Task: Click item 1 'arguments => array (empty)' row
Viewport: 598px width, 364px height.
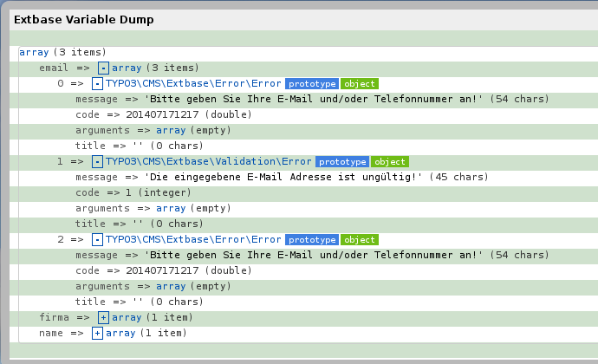Action: tap(153, 208)
